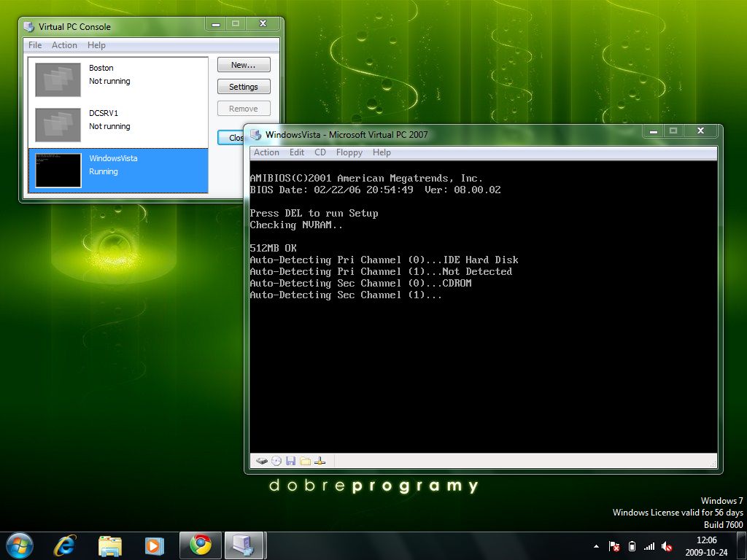This screenshot has height=560, width=747.
Task: Open the Windows Start orb
Action: [x=20, y=545]
